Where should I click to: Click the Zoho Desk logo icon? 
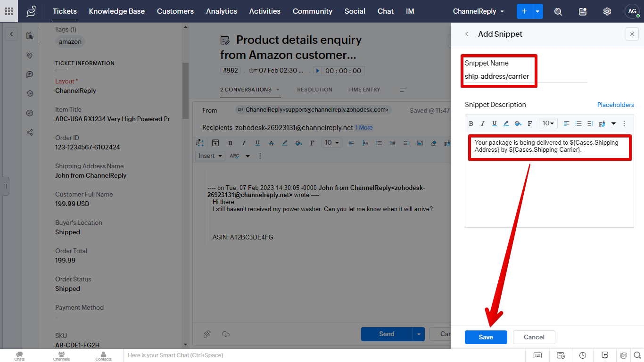(31, 11)
